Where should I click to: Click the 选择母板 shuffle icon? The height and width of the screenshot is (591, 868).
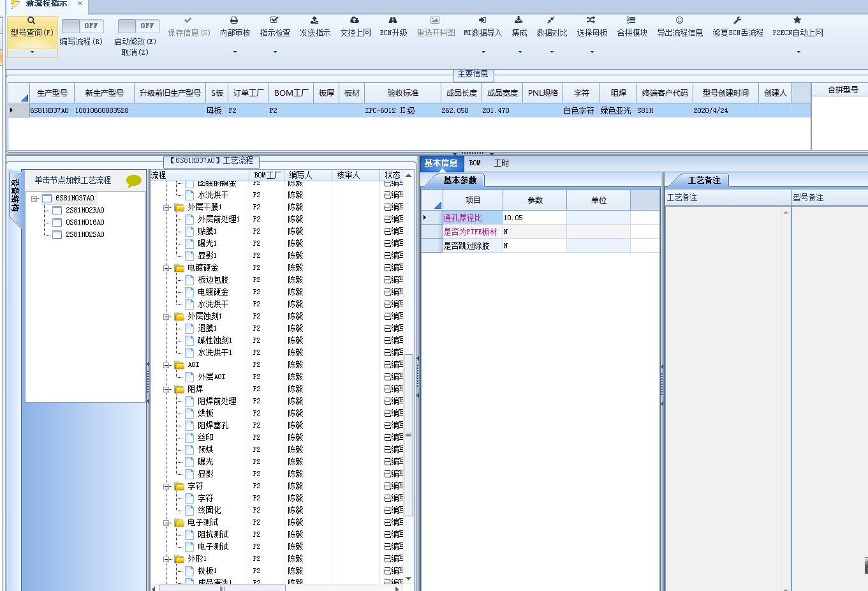point(591,20)
